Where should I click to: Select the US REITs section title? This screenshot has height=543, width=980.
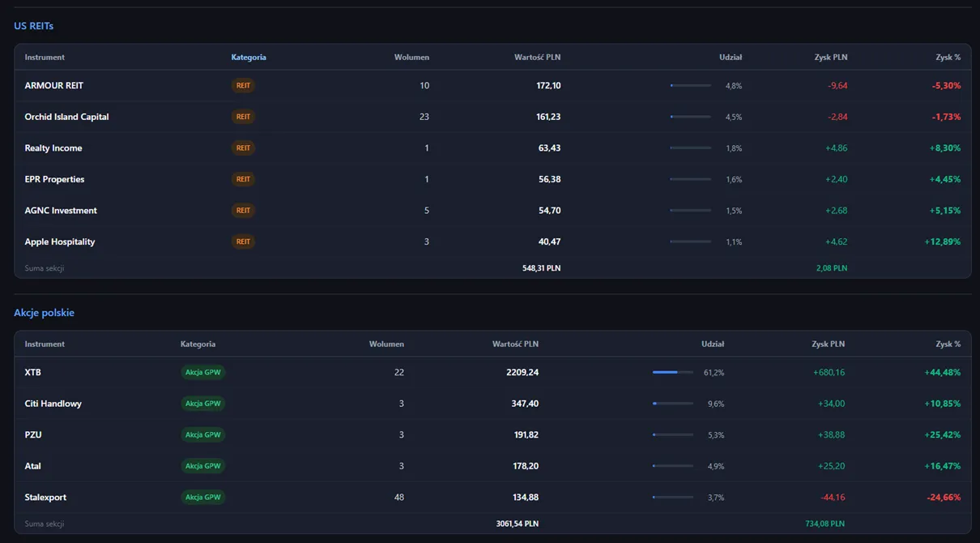(34, 26)
